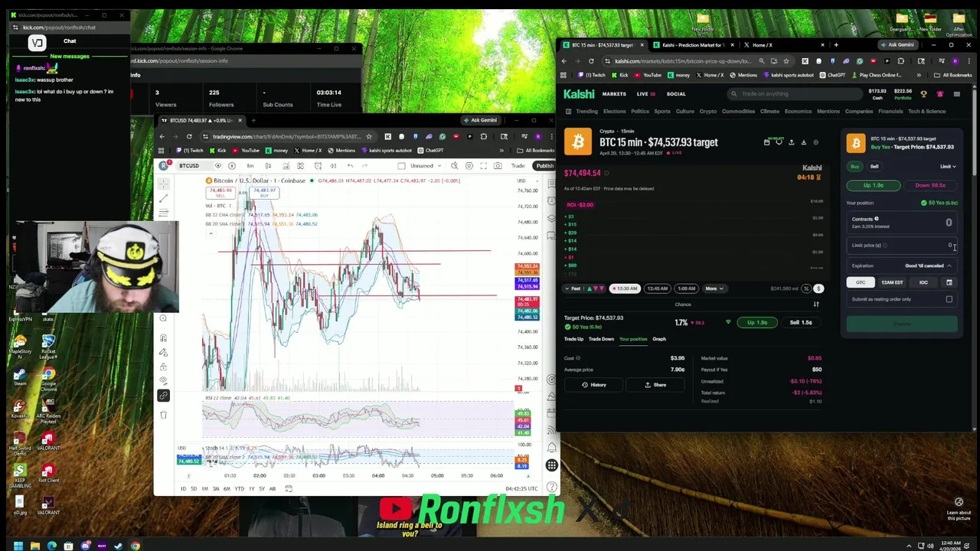This screenshot has height=551, width=980.
Task: Open the calendar expiration date picker icon
Action: click(949, 282)
